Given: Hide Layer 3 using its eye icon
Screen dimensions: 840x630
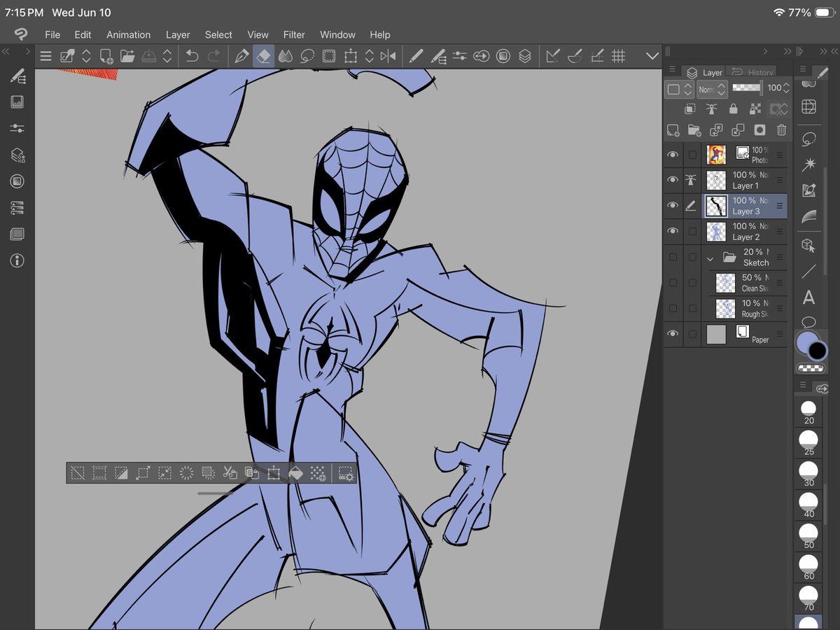Looking at the screenshot, I should tap(673, 206).
